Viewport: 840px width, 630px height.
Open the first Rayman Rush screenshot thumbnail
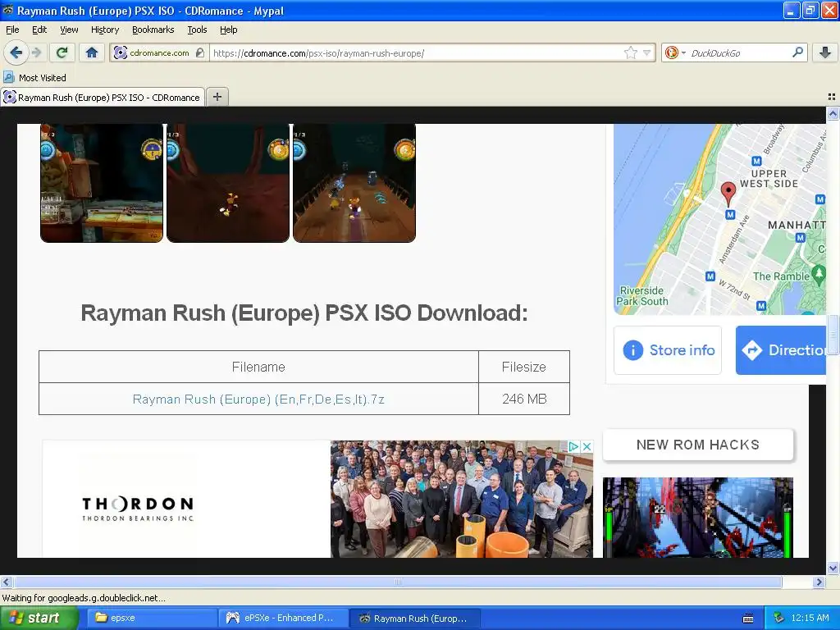pos(102,183)
